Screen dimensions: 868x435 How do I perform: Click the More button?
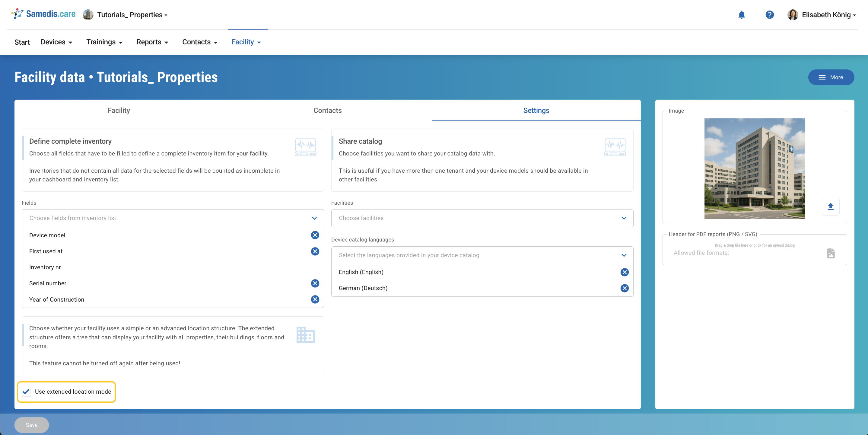point(831,77)
